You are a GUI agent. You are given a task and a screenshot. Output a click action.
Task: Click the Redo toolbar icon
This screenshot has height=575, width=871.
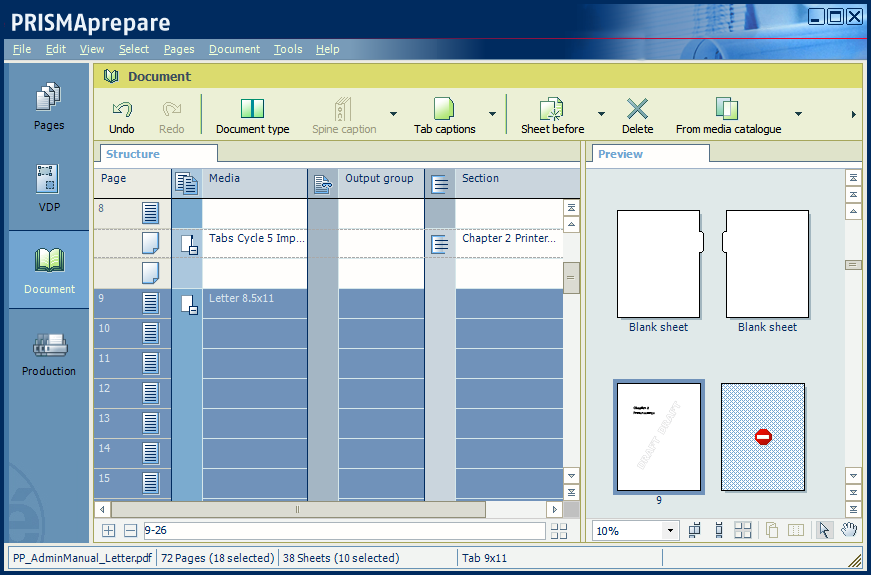172,109
